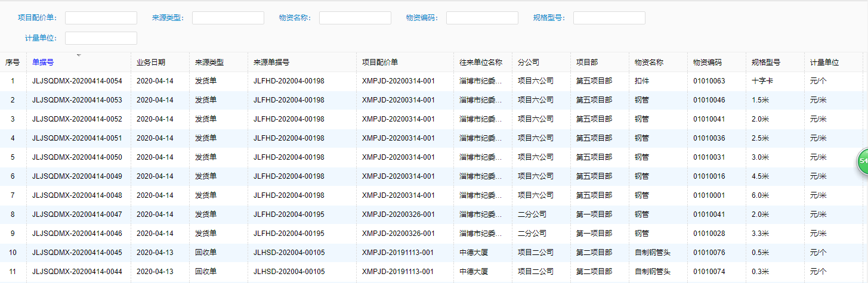Click the 计量单位 filter input field

click(x=101, y=38)
